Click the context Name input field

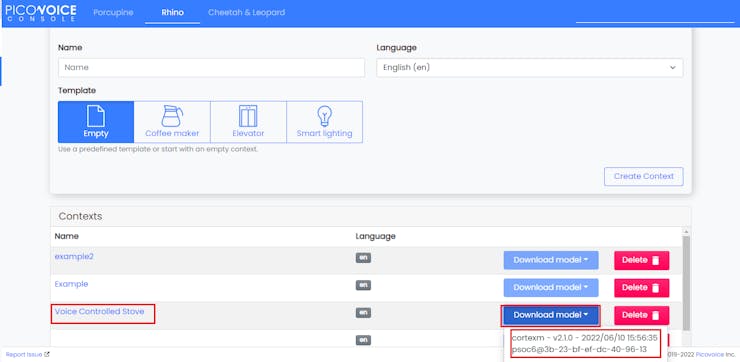[211, 67]
